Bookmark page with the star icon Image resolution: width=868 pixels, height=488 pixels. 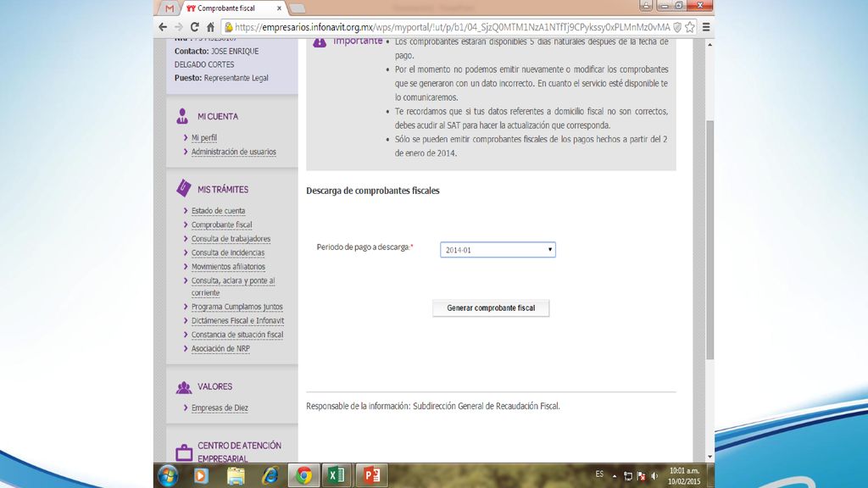pos(690,26)
